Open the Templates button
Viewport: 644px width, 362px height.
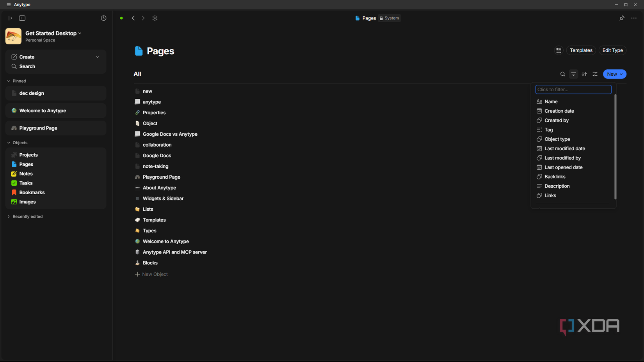tap(581, 50)
